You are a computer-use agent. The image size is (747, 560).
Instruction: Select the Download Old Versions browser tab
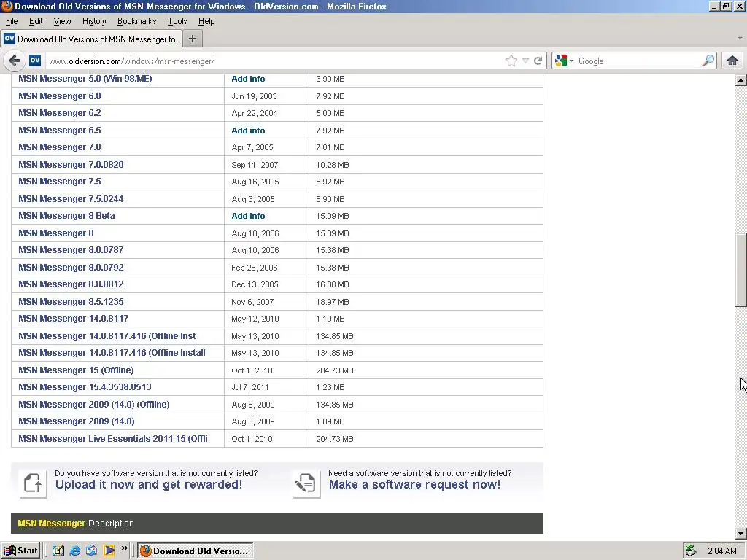[91, 39]
